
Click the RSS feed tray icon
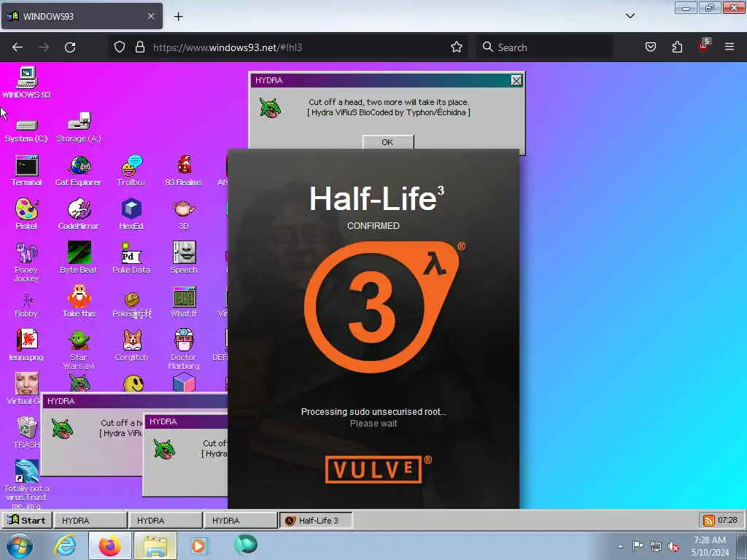pyautogui.click(x=708, y=521)
